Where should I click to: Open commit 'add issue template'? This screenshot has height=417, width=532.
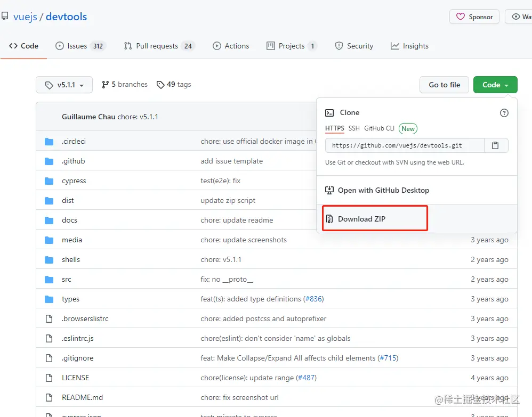point(232,161)
